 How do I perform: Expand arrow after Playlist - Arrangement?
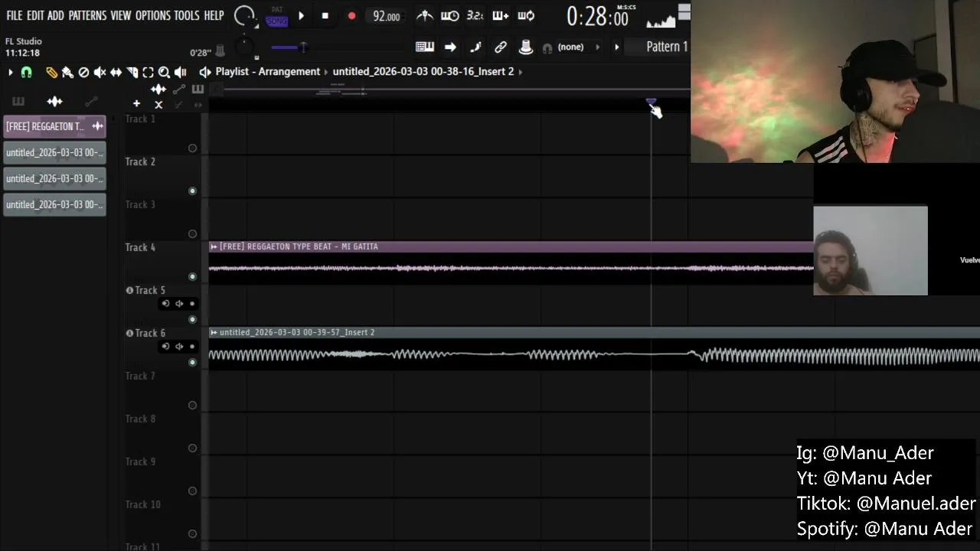pos(325,72)
